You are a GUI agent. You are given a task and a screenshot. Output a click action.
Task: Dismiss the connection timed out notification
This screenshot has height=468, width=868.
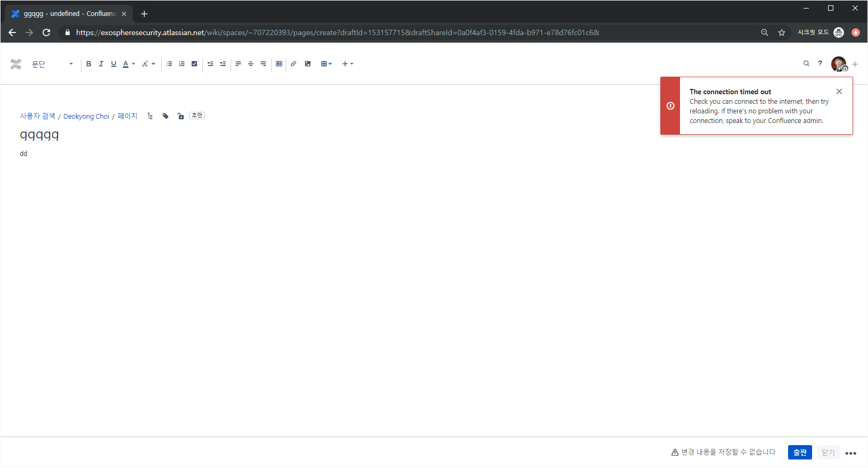pyautogui.click(x=839, y=92)
